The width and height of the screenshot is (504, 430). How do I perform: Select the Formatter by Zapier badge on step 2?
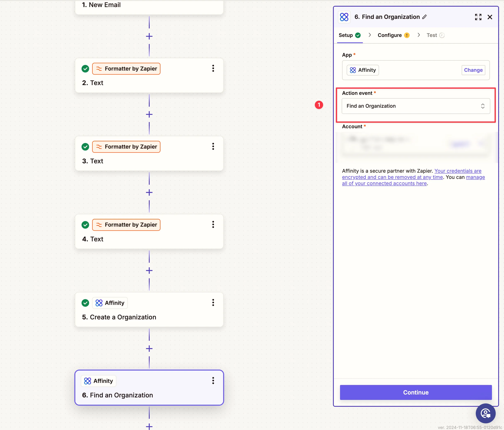point(126,69)
